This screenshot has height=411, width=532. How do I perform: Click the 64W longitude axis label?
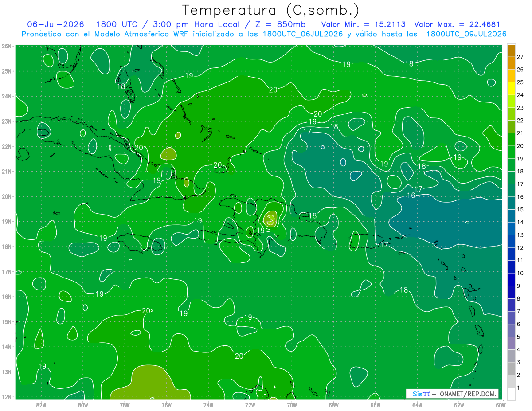[x=417, y=405]
